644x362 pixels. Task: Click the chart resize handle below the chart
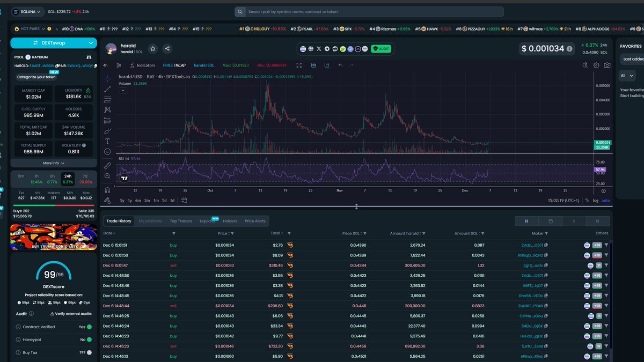[x=356, y=206]
